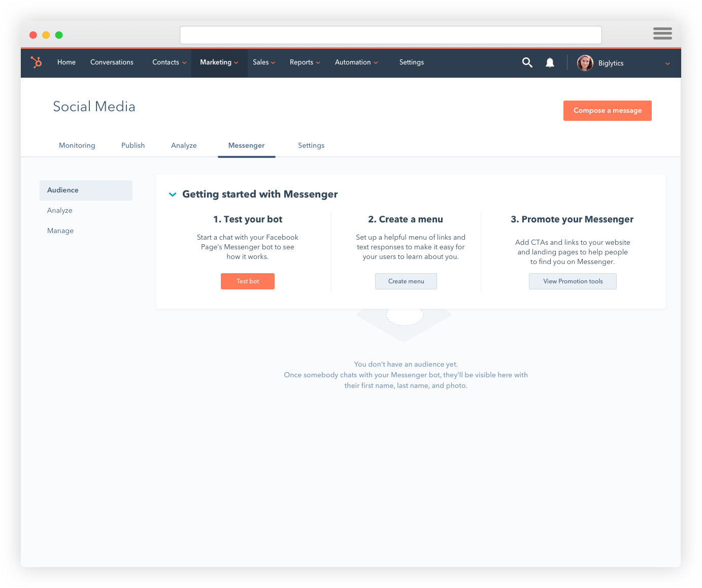
Task: Click the '1. Test your bot' heading
Action: click(248, 219)
